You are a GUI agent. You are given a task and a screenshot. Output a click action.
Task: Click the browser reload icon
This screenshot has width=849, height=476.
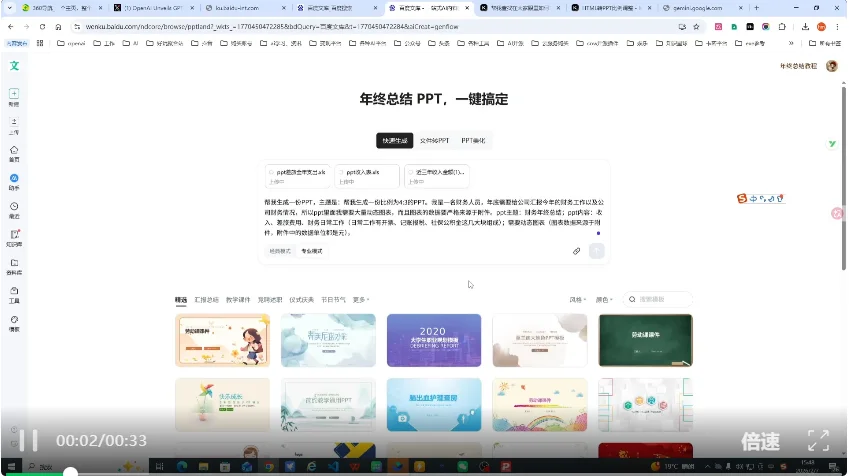tap(42, 27)
